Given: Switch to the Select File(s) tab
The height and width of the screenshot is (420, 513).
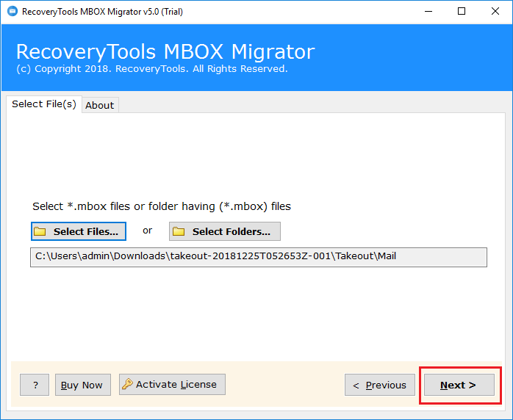Looking at the screenshot, I should 44,104.
